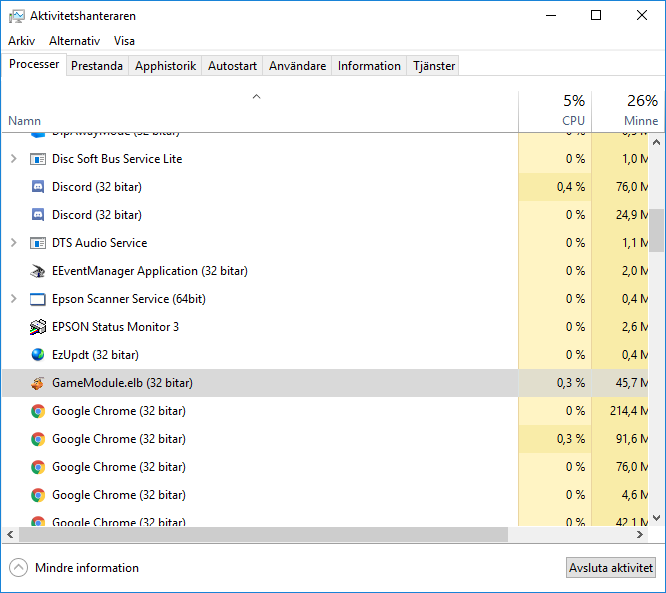666x593 pixels.
Task: Click the Mindre information arrow icon
Action: pyautogui.click(x=18, y=568)
